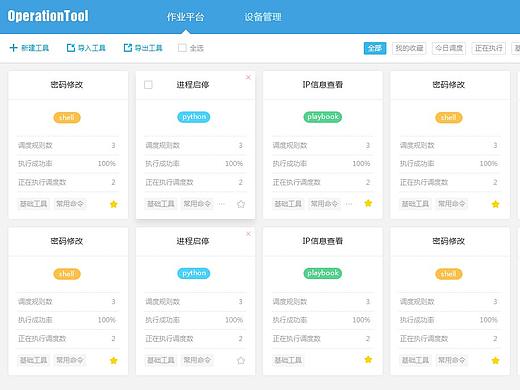Open the bottom-row IP信息查看 card title
Viewport: 520px width, 390px height.
[323, 241]
